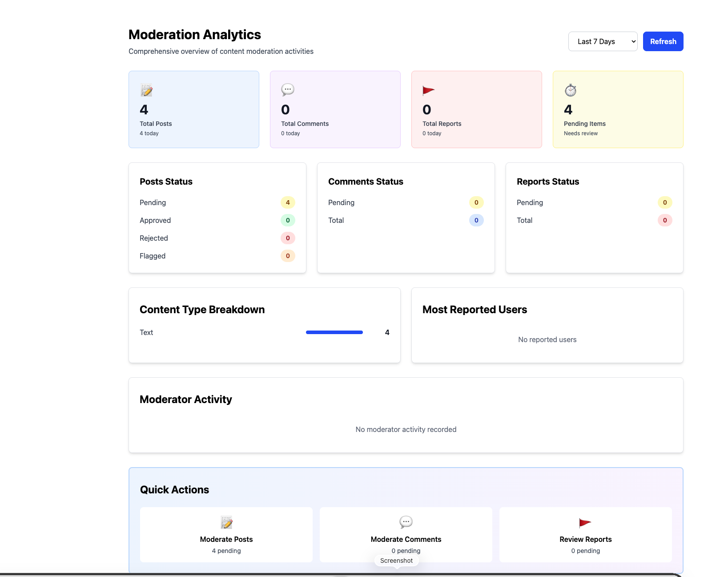The width and height of the screenshot is (728, 577).
Task: Click the memo icon on Total Posts card
Action: [146, 90]
